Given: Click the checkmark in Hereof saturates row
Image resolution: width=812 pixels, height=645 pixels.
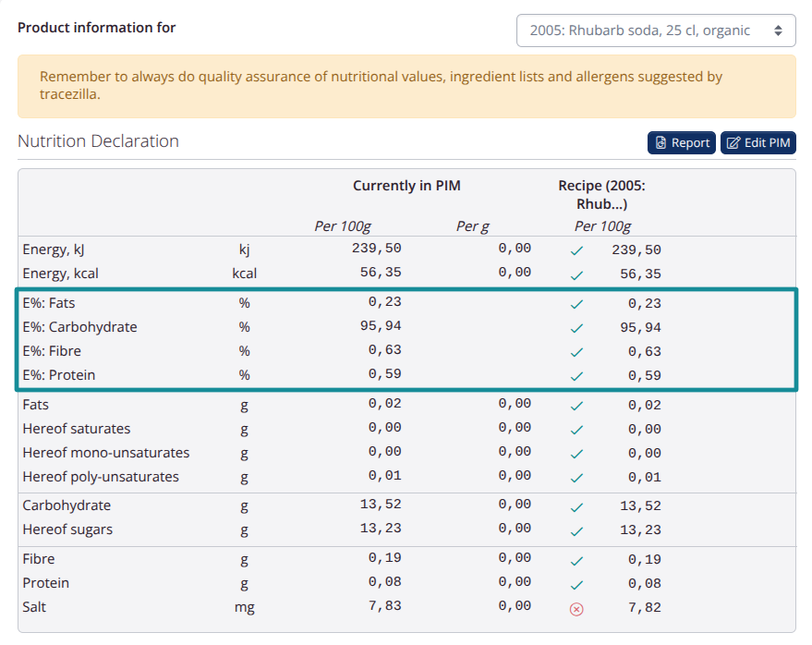Looking at the screenshot, I should coord(576,430).
